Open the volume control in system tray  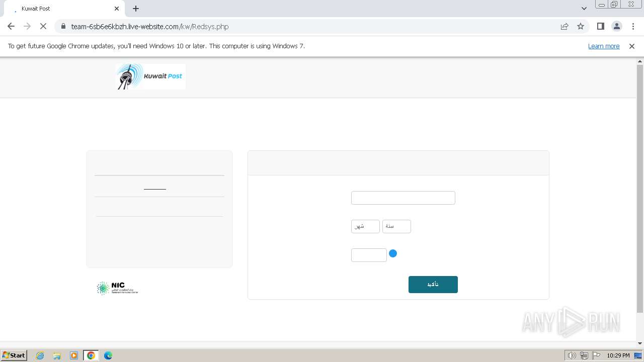(572, 355)
